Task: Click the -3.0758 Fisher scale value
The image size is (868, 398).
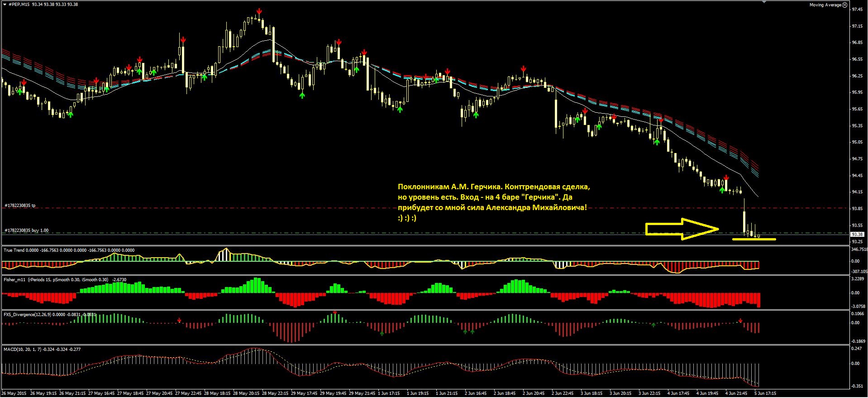Action: [858, 306]
